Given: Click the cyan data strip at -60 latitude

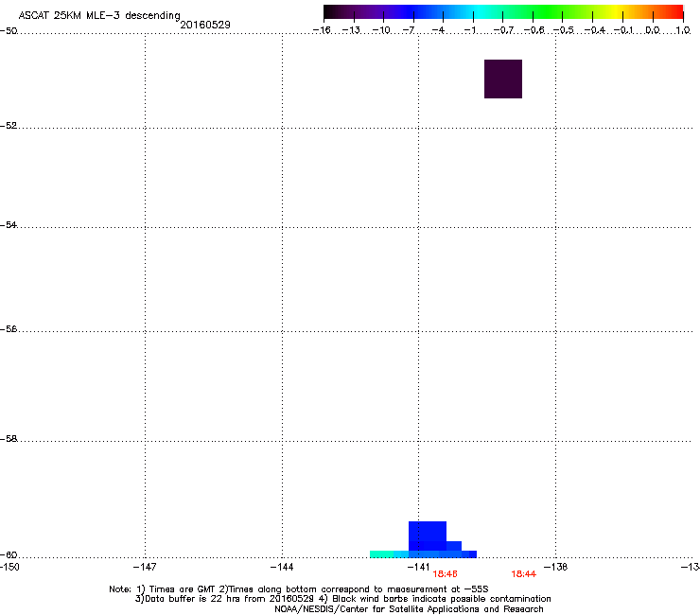Looking at the screenshot, I should point(389,554).
